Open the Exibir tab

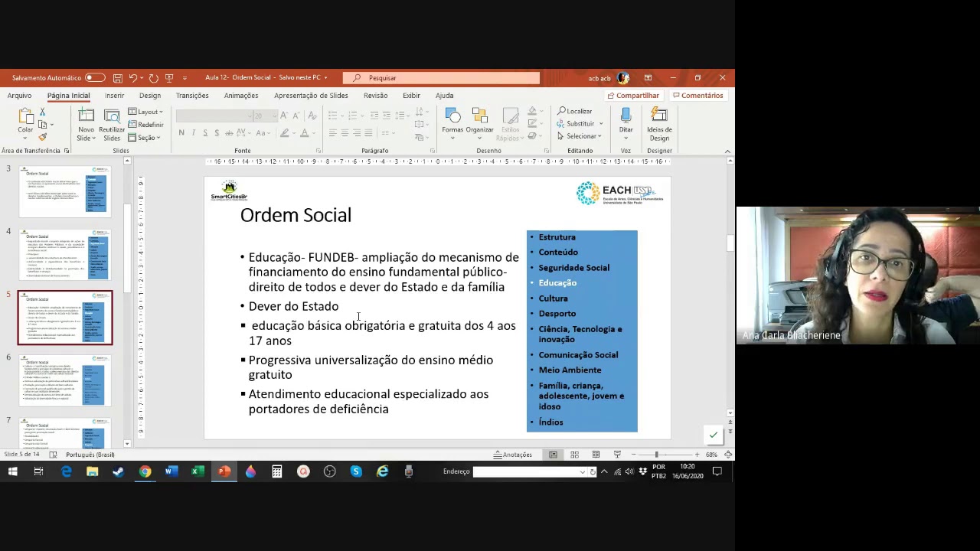click(x=411, y=96)
